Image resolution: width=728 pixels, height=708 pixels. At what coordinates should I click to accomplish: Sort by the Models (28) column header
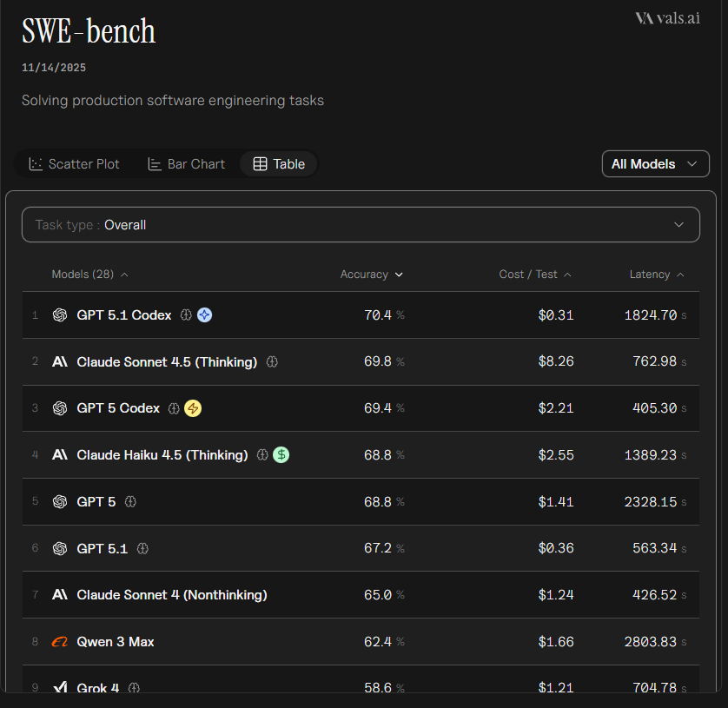pos(89,275)
